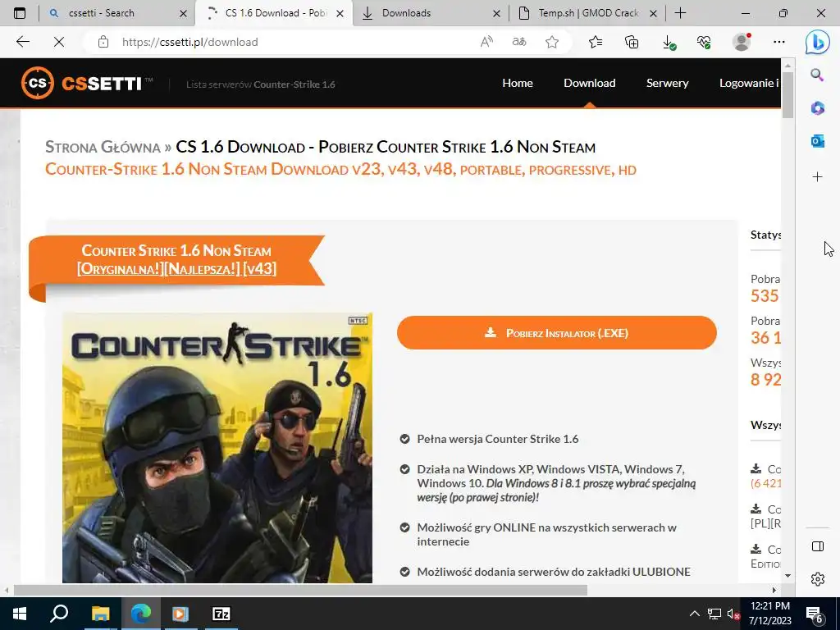The width and height of the screenshot is (840, 630).
Task: Open the Download menu item
Action: point(589,83)
